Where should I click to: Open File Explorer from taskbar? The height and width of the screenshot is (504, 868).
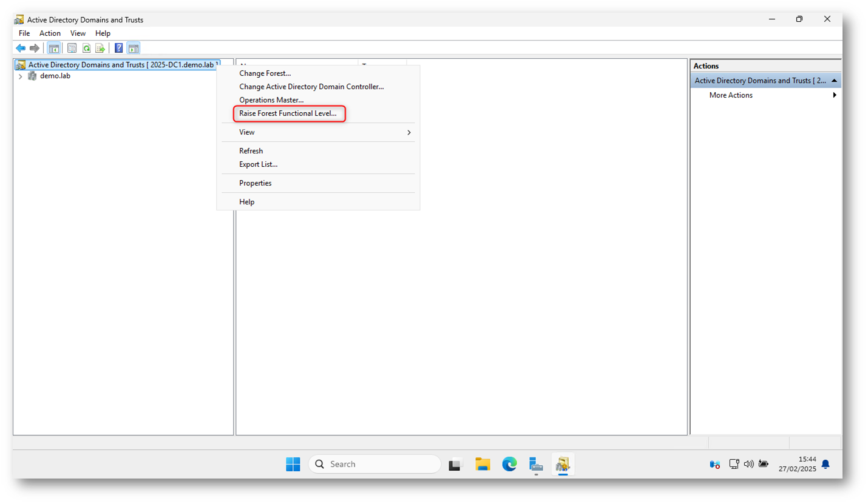tap(483, 464)
